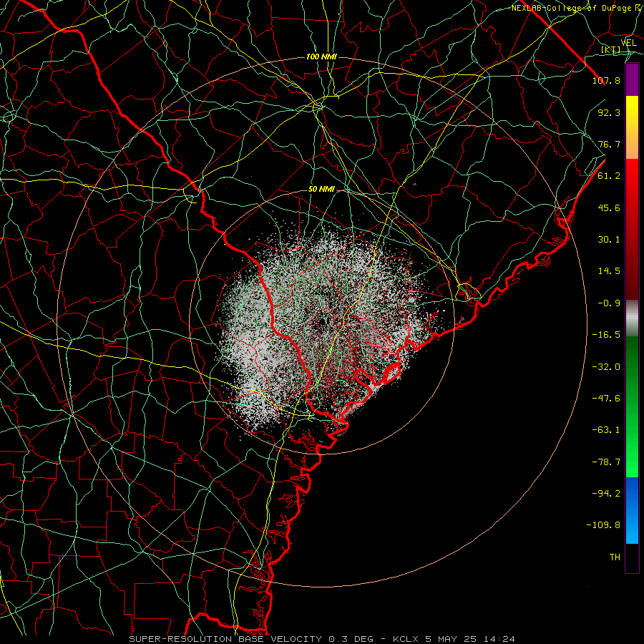Pick the red segment of the color bar
This screenshot has width=644, height=644.
tap(632, 229)
